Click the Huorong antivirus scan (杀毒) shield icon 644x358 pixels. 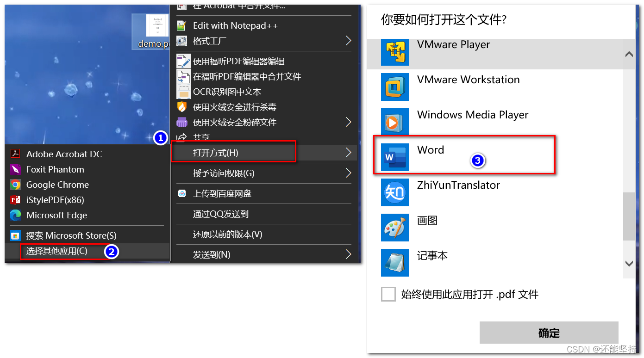pyautogui.click(x=182, y=107)
